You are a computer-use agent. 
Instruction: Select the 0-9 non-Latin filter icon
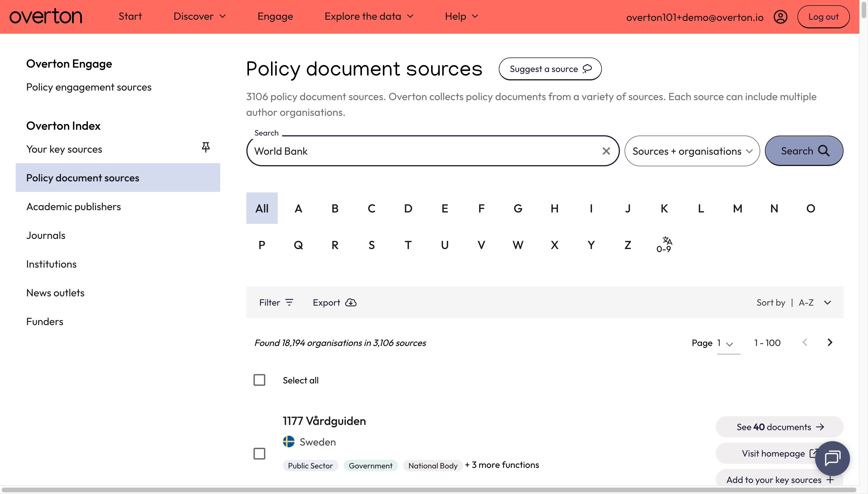coord(664,245)
